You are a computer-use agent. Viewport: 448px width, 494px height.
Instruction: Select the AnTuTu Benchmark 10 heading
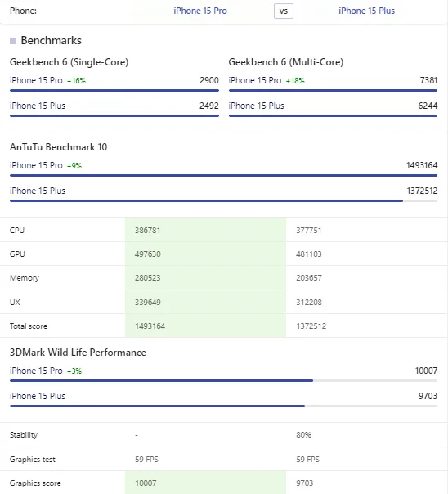58,147
